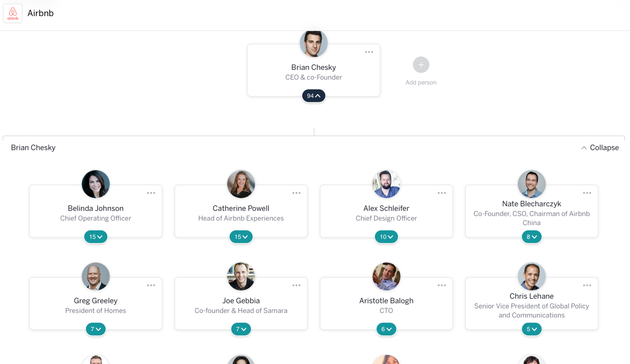Expand Nate Blecharczyk's 8 direct reports
This screenshot has height=364, width=630.
[x=531, y=237]
